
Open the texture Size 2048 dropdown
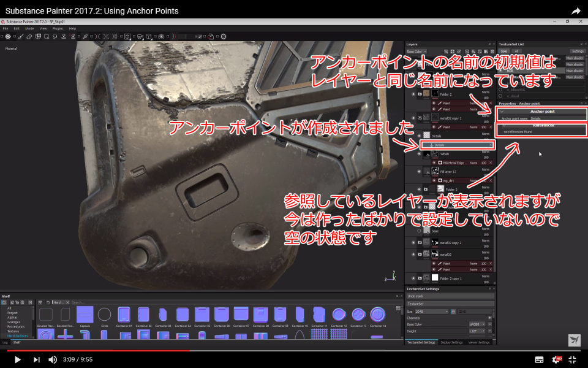coord(432,312)
